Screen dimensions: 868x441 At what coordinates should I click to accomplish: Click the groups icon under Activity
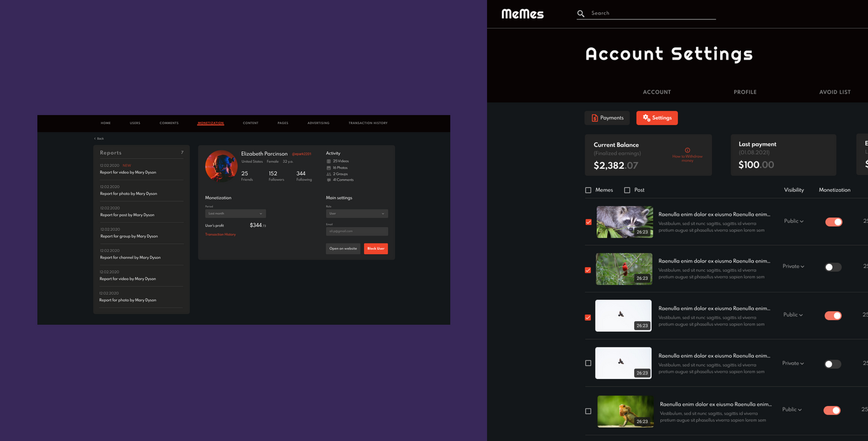coord(329,174)
